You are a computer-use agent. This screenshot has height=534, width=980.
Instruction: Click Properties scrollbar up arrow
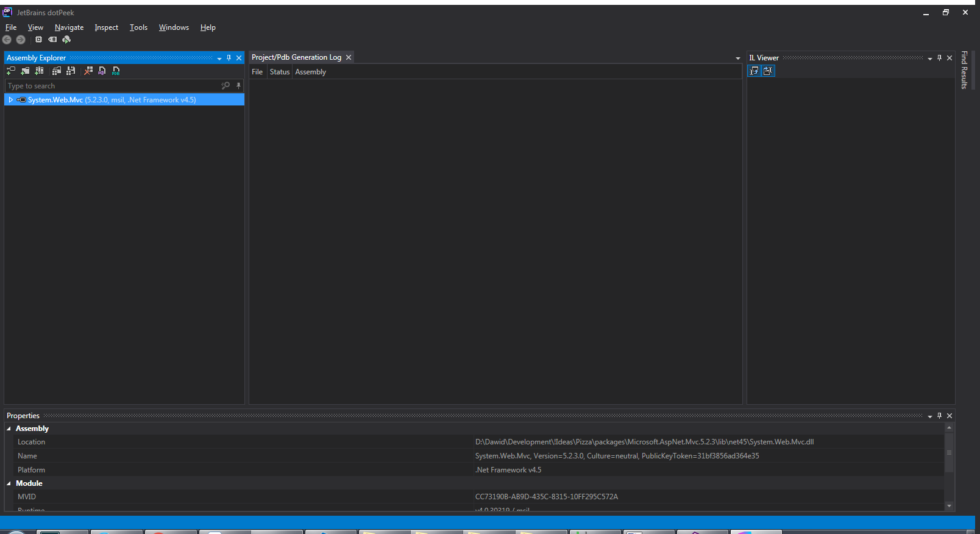point(949,428)
